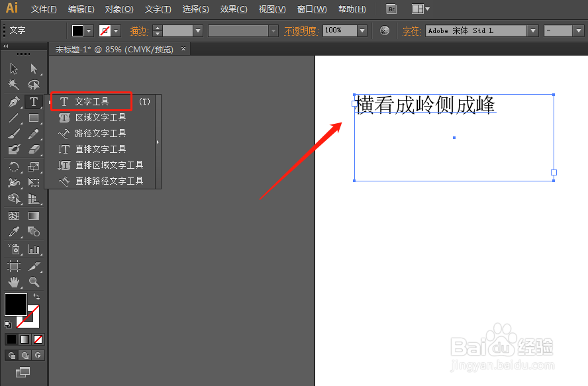
Task: Choose Vertical Type Tool (直排文字工具)
Action: tap(101, 149)
